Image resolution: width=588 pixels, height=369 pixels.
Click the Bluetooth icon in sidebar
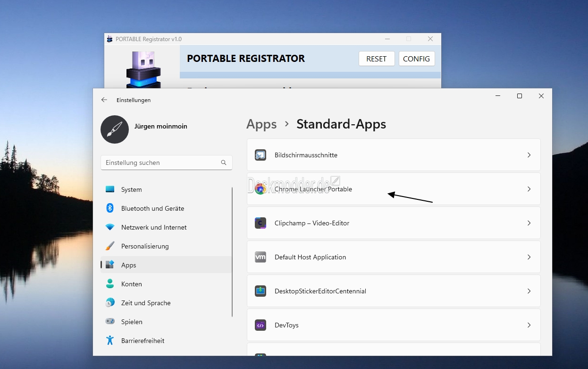[110, 208]
